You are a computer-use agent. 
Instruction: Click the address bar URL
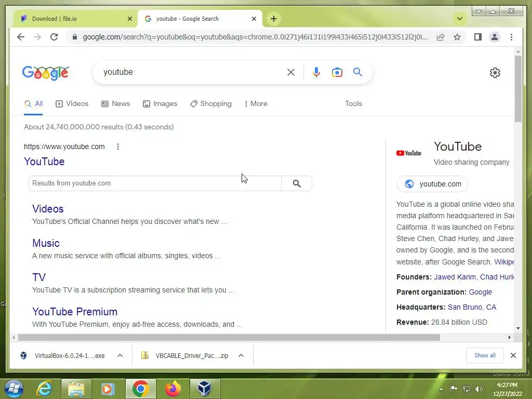click(x=255, y=37)
